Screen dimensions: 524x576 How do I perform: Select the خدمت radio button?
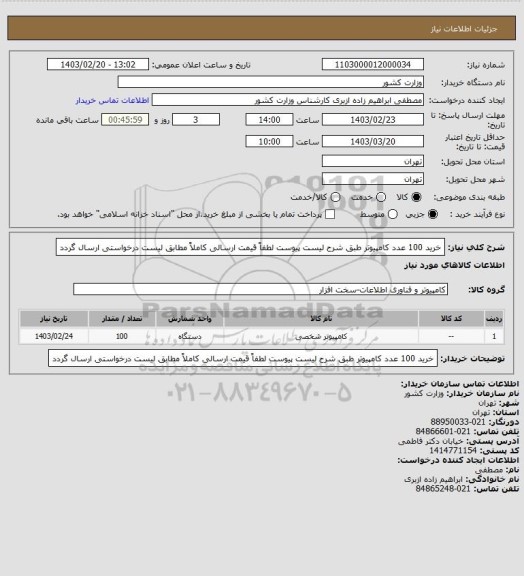click(x=381, y=197)
